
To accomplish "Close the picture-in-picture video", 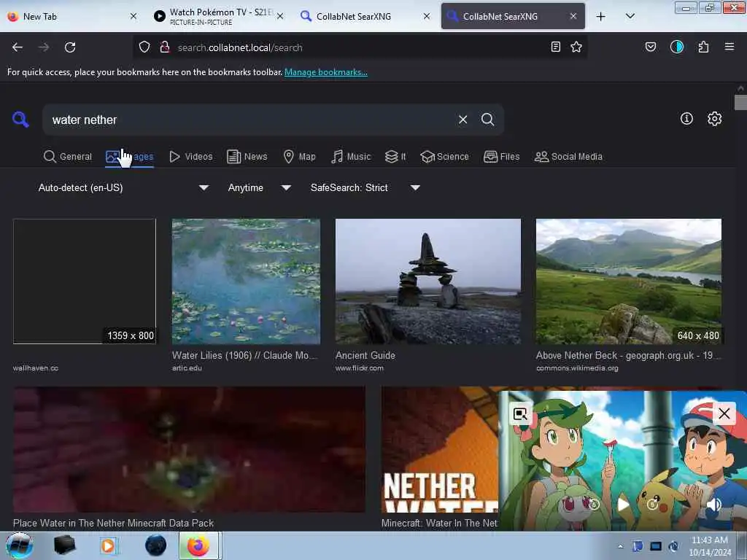I will point(724,413).
